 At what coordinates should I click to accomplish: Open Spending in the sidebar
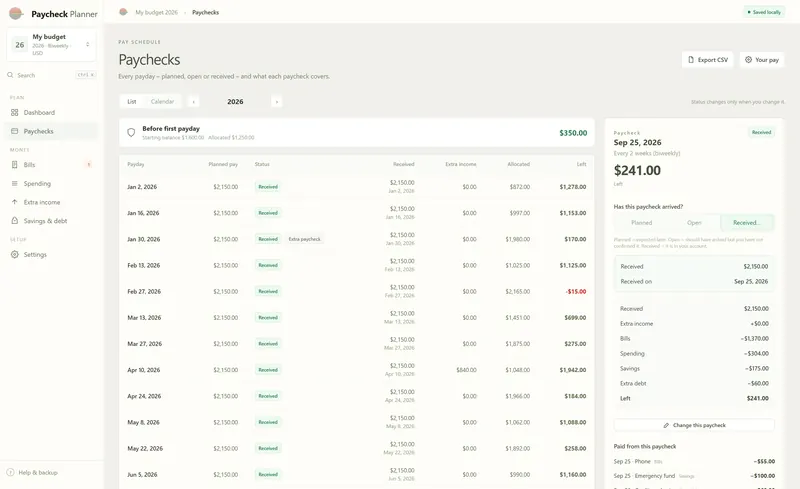[x=51, y=183]
